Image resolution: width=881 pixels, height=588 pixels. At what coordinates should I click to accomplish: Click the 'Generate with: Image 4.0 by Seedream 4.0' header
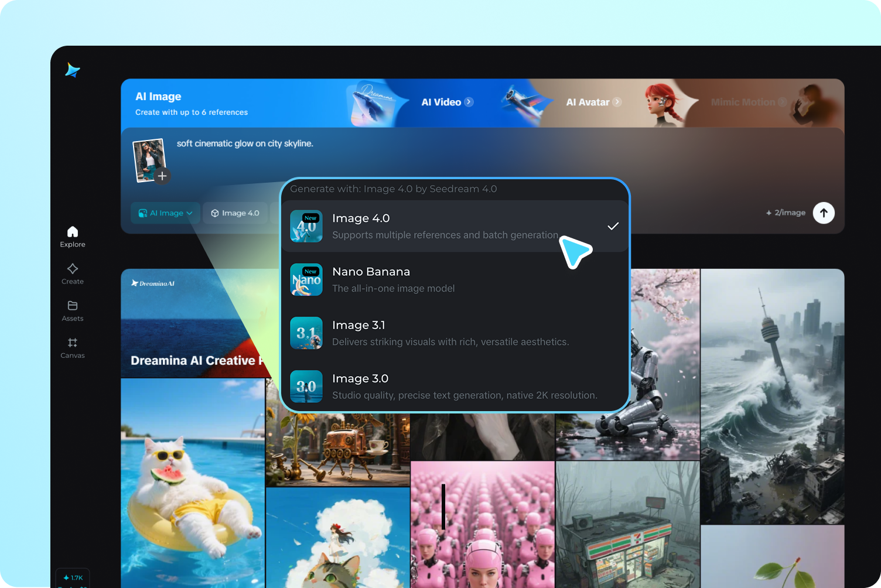coord(394,189)
